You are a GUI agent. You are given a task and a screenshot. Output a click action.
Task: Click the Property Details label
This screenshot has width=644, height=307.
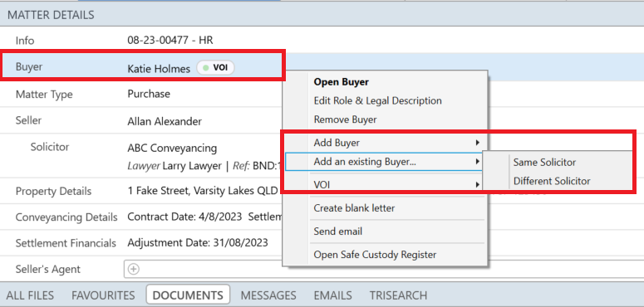tap(53, 192)
